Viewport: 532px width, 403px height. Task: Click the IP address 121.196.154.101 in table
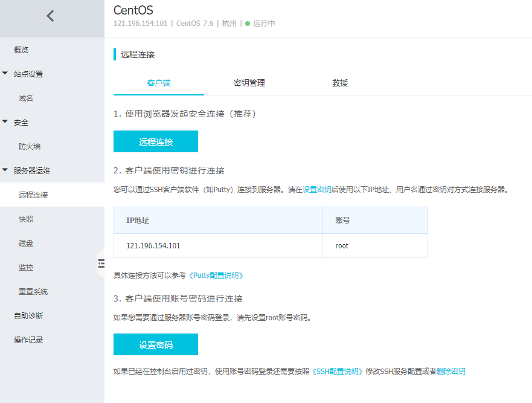tap(153, 245)
